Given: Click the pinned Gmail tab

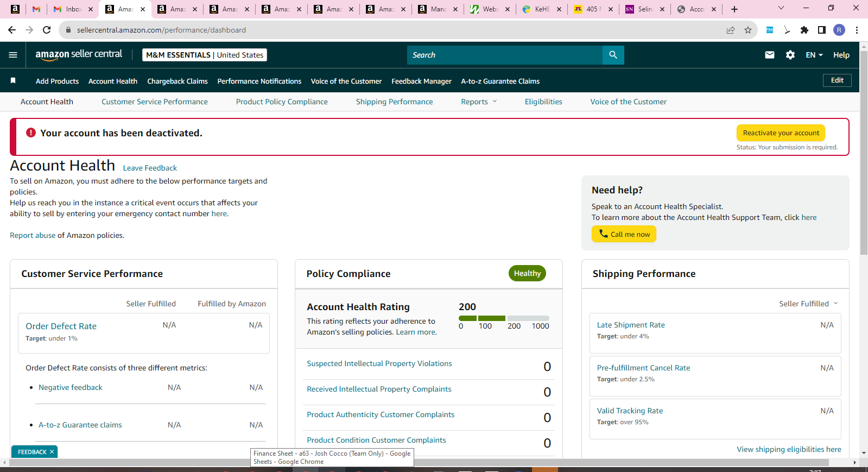Looking at the screenshot, I should 36,9.
